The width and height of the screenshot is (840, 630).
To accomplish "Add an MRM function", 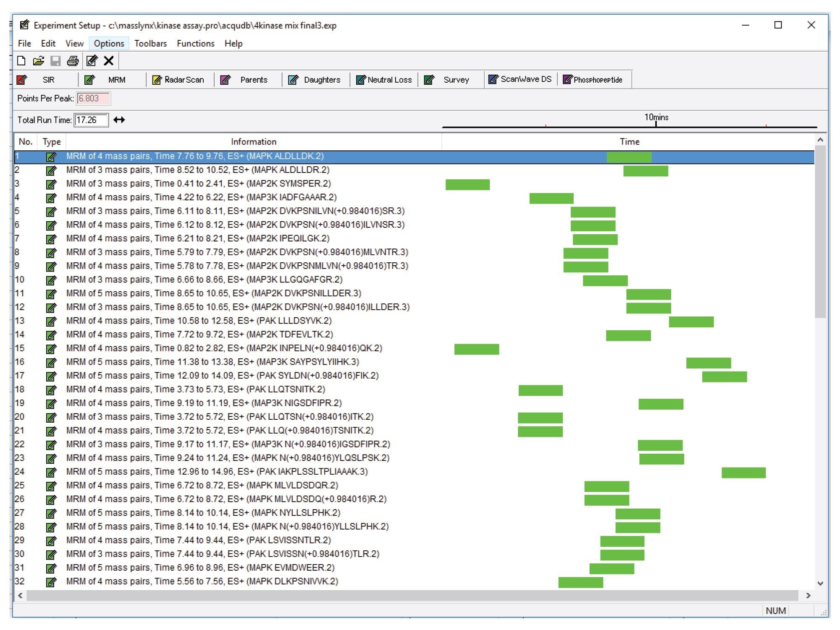I will [x=112, y=80].
